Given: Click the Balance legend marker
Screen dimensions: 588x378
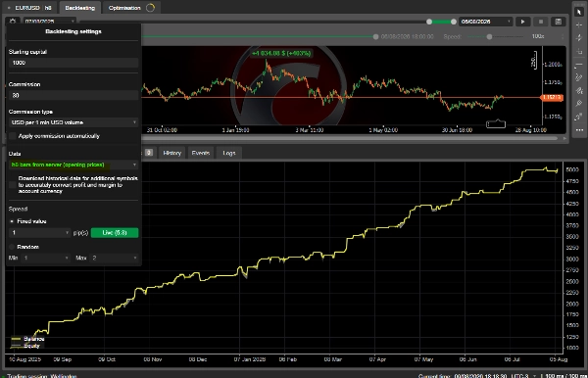Looking at the screenshot, I should (x=16, y=339).
